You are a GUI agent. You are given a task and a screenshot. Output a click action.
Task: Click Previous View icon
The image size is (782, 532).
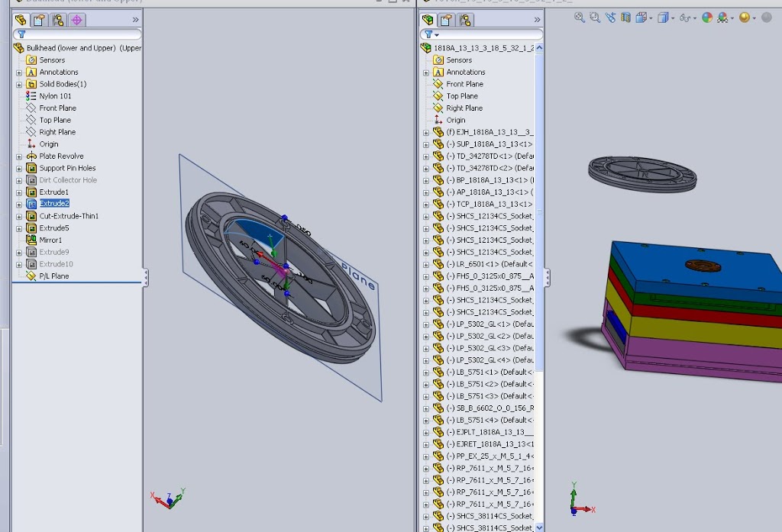[x=610, y=18]
